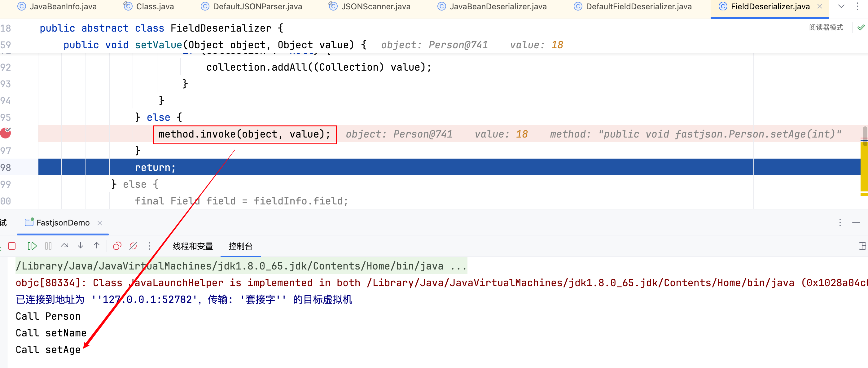This screenshot has width=868, height=368.
Task: Click the pause program icon
Action: (x=48, y=246)
